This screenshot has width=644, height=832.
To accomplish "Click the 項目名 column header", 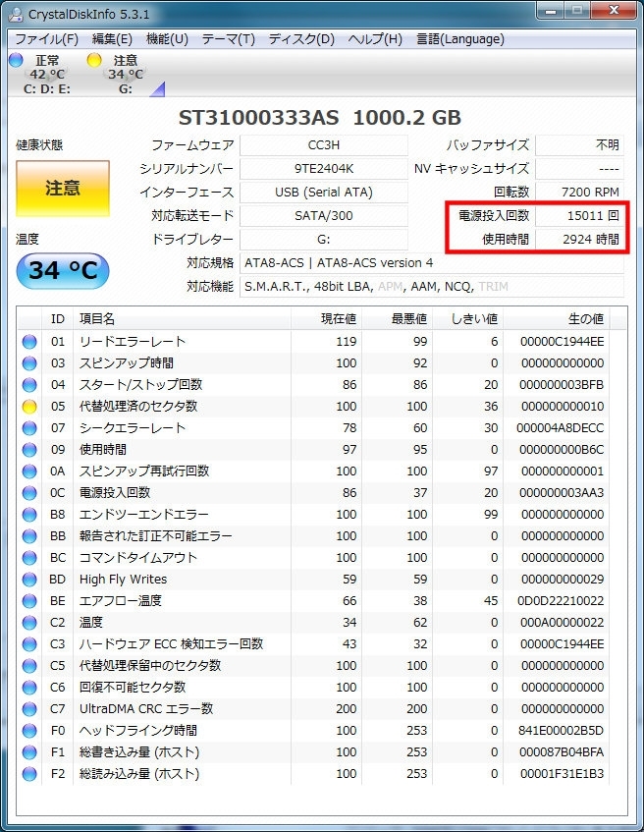I will (x=182, y=319).
